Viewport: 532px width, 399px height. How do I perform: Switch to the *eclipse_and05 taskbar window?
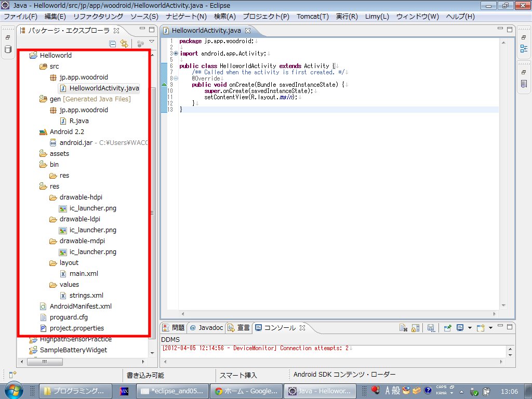pyautogui.click(x=172, y=391)
